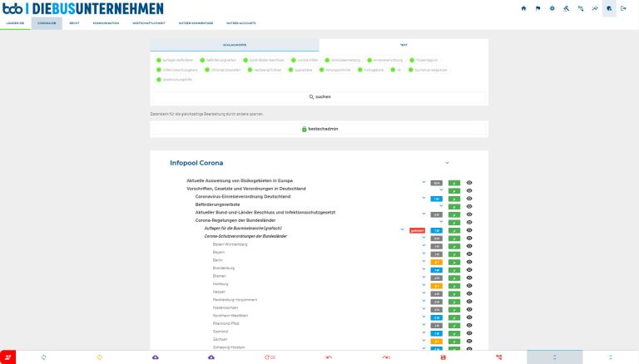The width and height of the screenshot is (639, 364).
Task: Click the red save disk icon
Action: (x=443, y=357)
